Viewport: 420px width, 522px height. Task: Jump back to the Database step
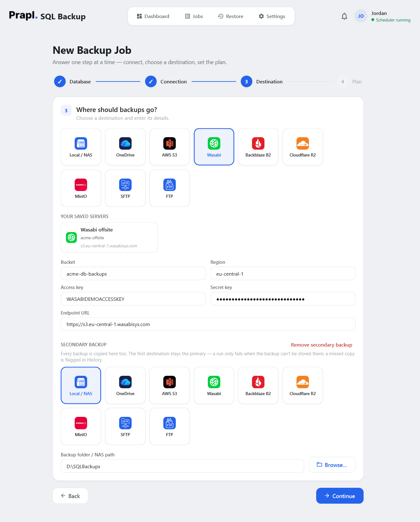72,82
